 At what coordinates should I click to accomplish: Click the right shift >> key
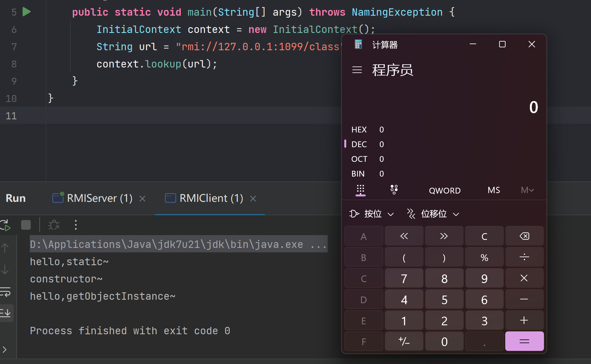444,236
